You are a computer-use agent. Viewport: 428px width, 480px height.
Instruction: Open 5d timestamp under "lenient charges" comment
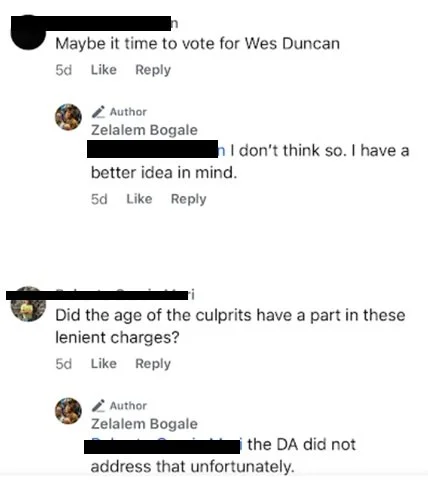click(63, 364)
